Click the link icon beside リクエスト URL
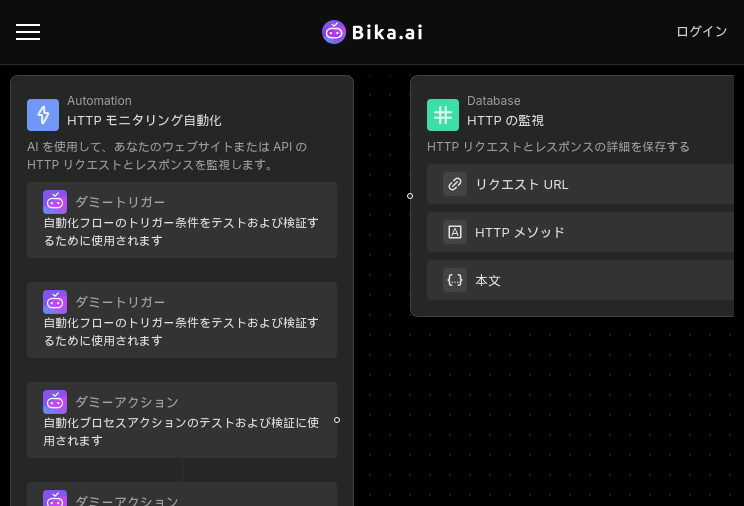744x506 pixels. coord(455,184)
